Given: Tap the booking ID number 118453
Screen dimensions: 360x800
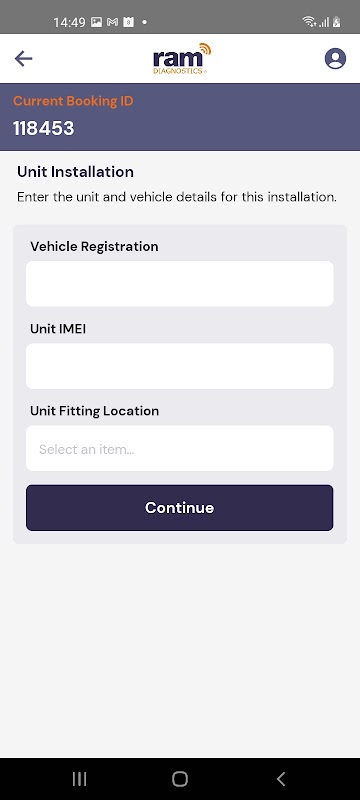Looking at the screenshot, I should [44, 128].
